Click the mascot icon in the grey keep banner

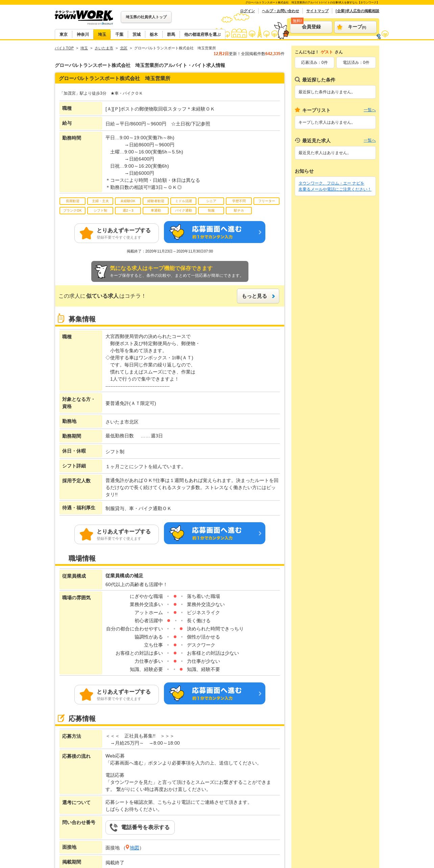(x=101, y=271)
